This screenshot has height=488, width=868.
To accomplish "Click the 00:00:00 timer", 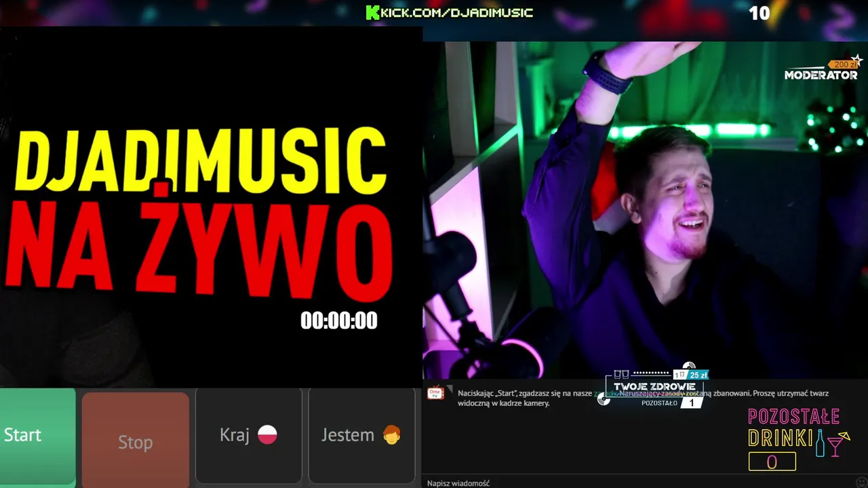I will point(339,321).
